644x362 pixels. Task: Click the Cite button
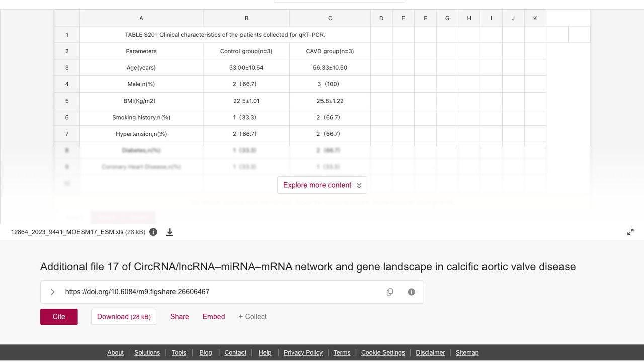[x=59, y=317]
